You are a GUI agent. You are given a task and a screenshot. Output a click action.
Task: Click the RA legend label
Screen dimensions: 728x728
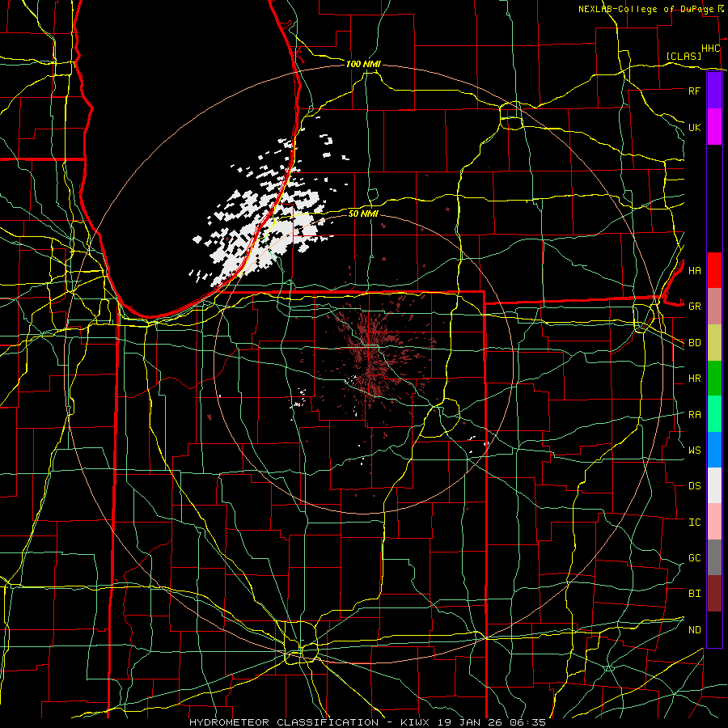695,415
